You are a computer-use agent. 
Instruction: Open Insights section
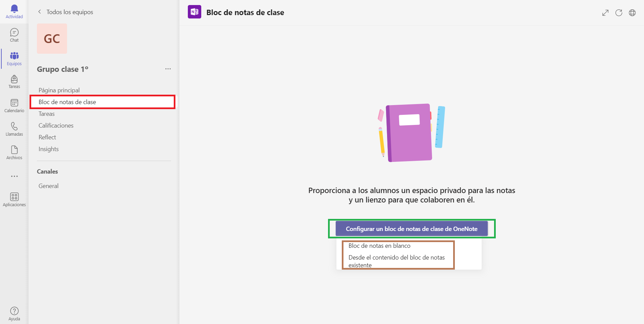[49, 149]
